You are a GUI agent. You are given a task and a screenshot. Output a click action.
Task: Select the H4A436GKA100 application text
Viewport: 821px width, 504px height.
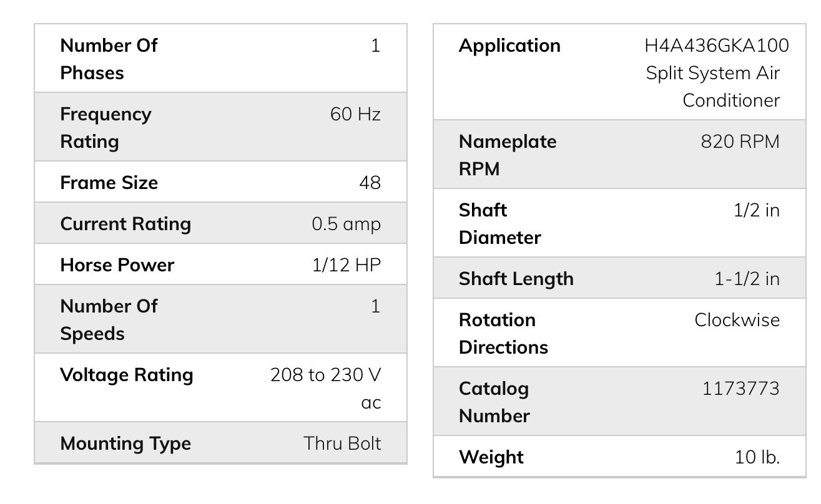[x=717, y=46]
